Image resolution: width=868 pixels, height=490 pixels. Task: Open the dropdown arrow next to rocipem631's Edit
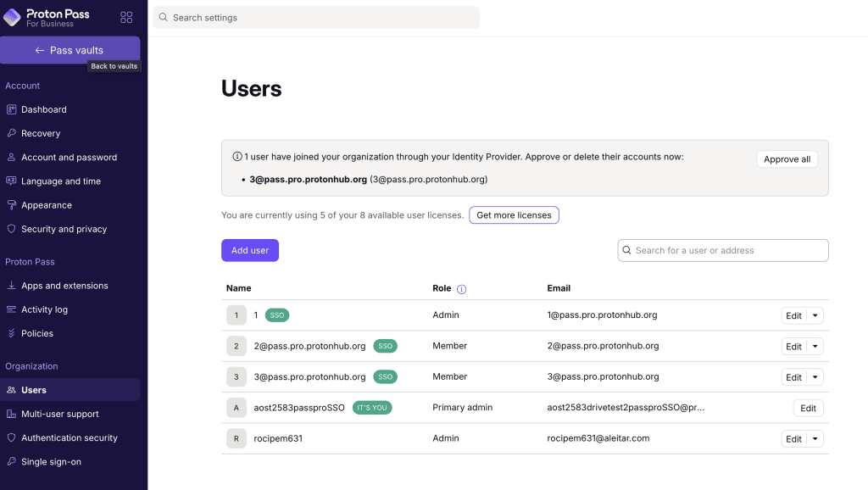(815, 438)
